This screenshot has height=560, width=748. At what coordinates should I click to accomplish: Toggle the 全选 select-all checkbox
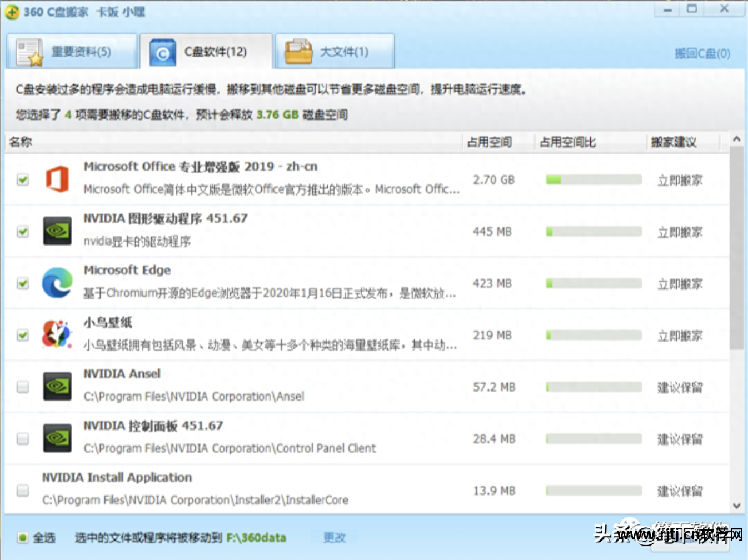pos(23,537)
